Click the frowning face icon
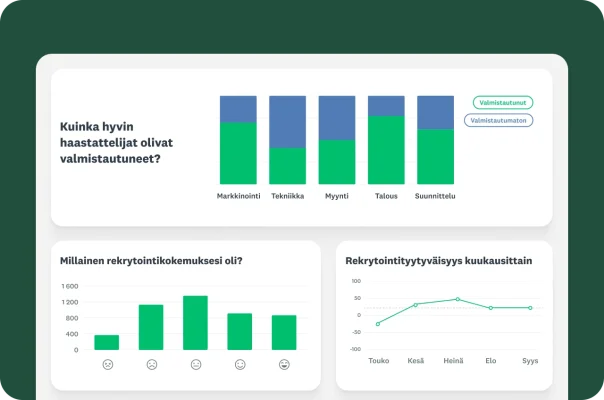Image resolution: width=604 pixels, height=400 pixels. point(151,364)
